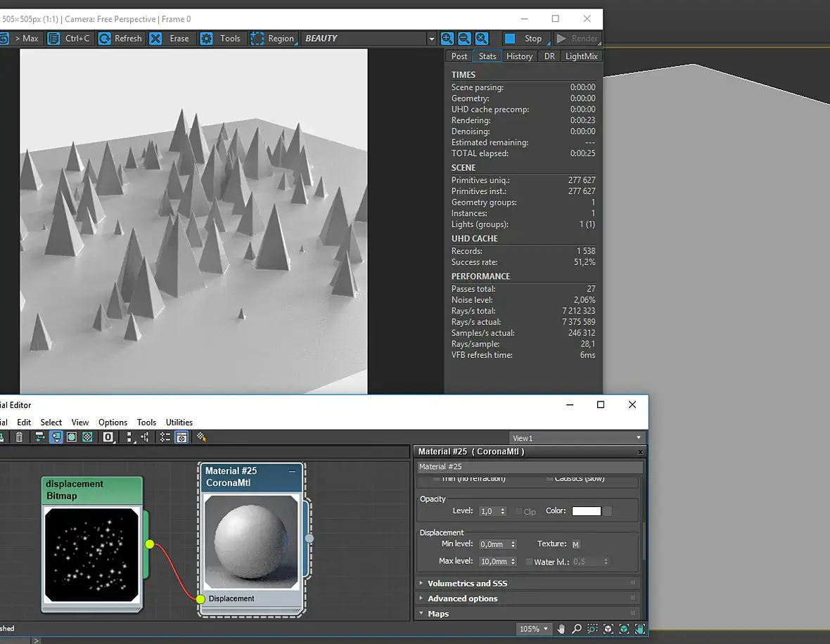Click the white Opacity color swatch
830x644 pixels.
[x=586, y=511]
